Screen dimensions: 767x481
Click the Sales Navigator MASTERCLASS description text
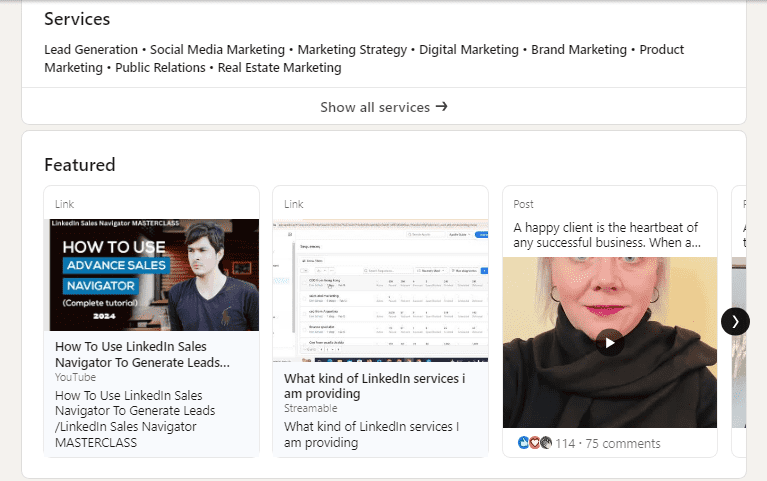point(135,419)
